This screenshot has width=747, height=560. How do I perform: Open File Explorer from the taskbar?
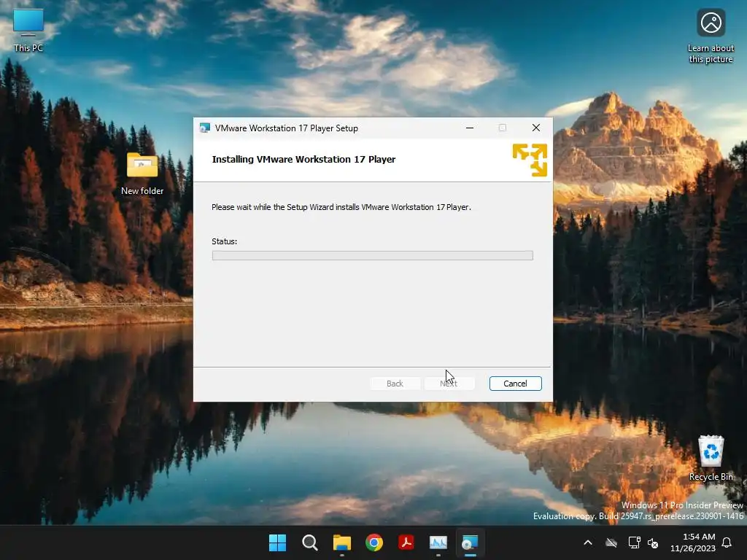point(342,542)
